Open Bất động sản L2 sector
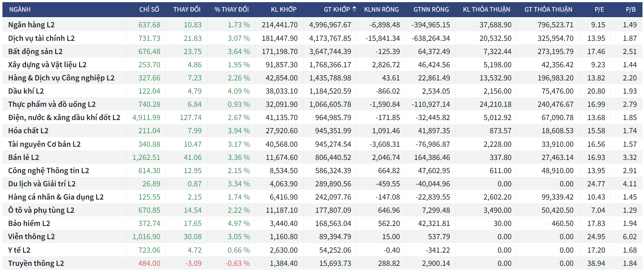Viewport: 644px width, 272px height. pyautogui.click(x=35, y=52)
